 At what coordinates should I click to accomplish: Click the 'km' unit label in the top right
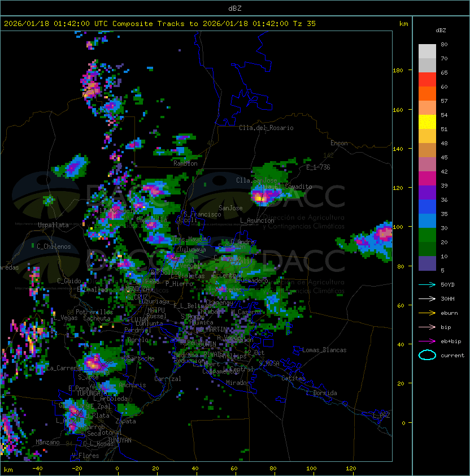coord(403,24)
